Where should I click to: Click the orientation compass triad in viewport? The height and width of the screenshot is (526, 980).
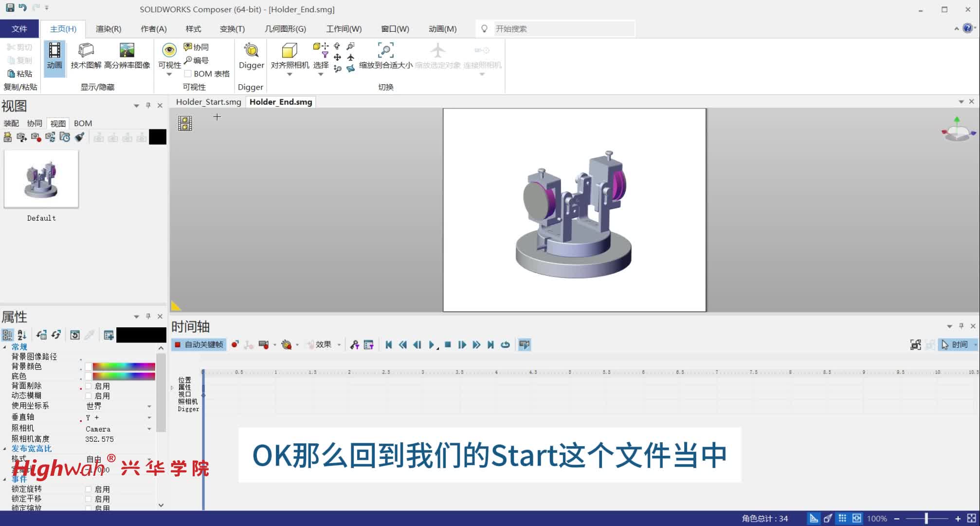(958, 129)
